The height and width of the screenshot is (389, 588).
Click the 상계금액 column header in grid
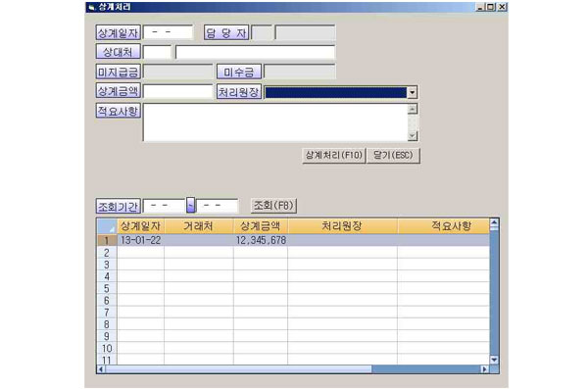(261, 226)
